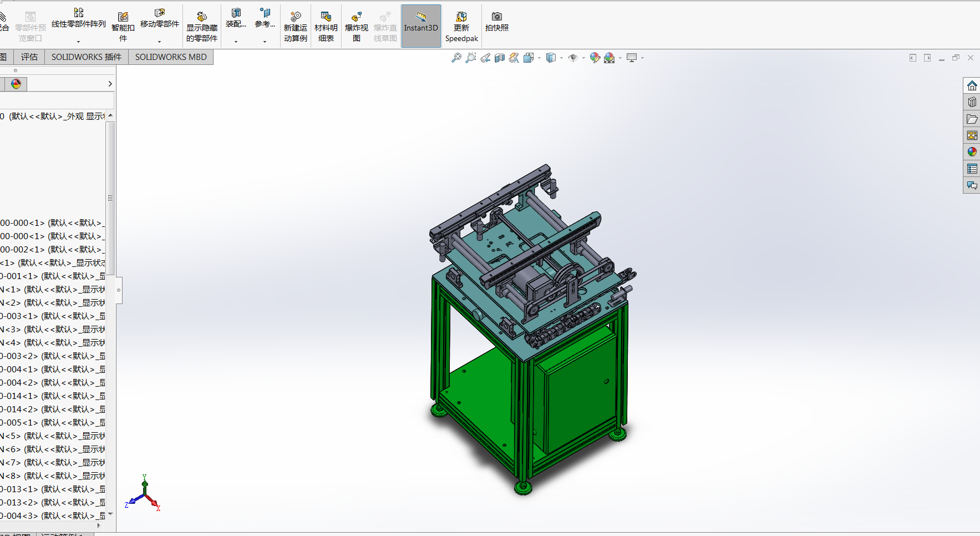980x536 pixels.
Task: Open the Display Style dropdown arrow
Action: (561, 58)
